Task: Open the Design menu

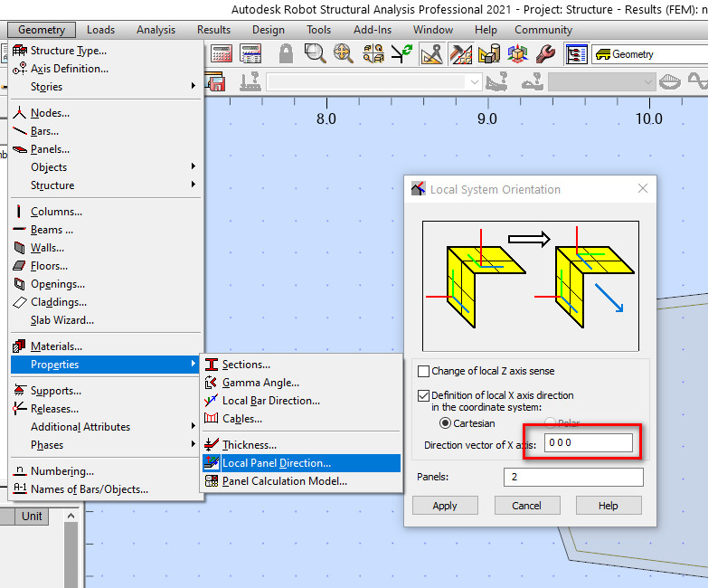Action: coord(269,30)
